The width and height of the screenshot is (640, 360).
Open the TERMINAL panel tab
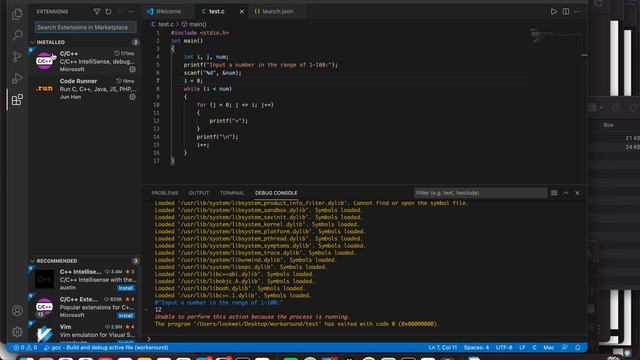(232, 193)
